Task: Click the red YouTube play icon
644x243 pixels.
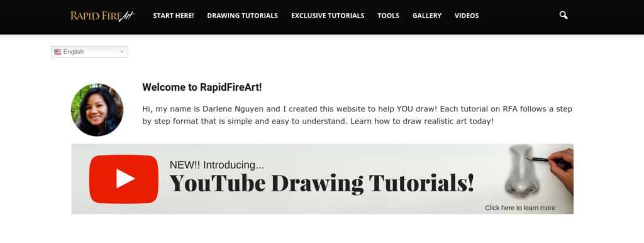Action: [124, 179]
